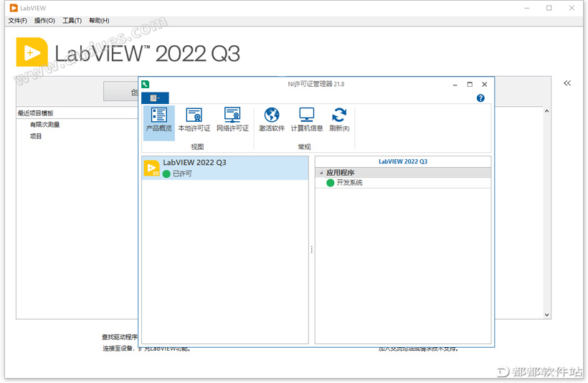Click the LabVIEW logo icon in title bar

14,8
